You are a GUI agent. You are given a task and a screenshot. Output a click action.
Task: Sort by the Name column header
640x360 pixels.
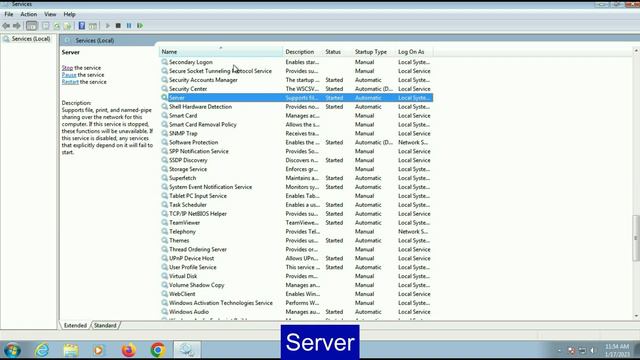tap(220, 52)
